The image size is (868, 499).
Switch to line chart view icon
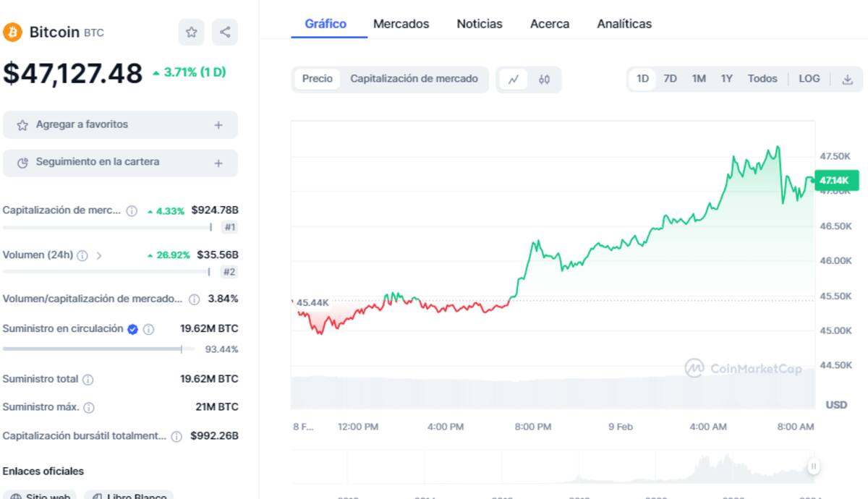(x=514, y=80)
